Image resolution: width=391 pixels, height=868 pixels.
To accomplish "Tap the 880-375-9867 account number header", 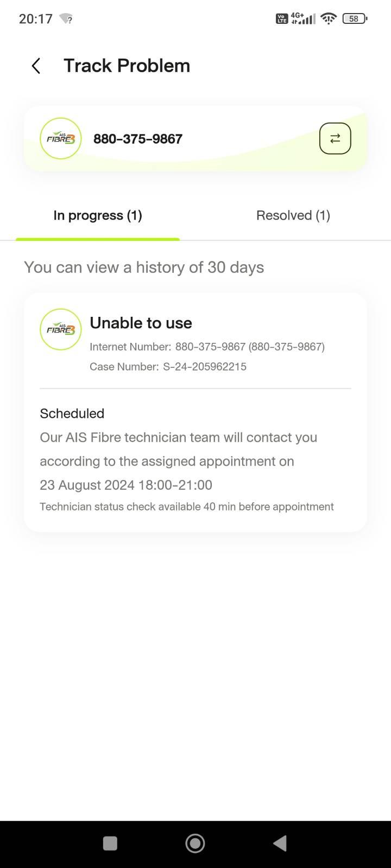I will click(138, 139).
